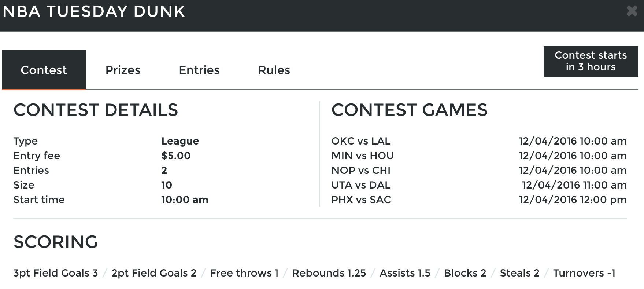
Task: Click the Turnovers -1 scoring item
Action: coord(584,273)
